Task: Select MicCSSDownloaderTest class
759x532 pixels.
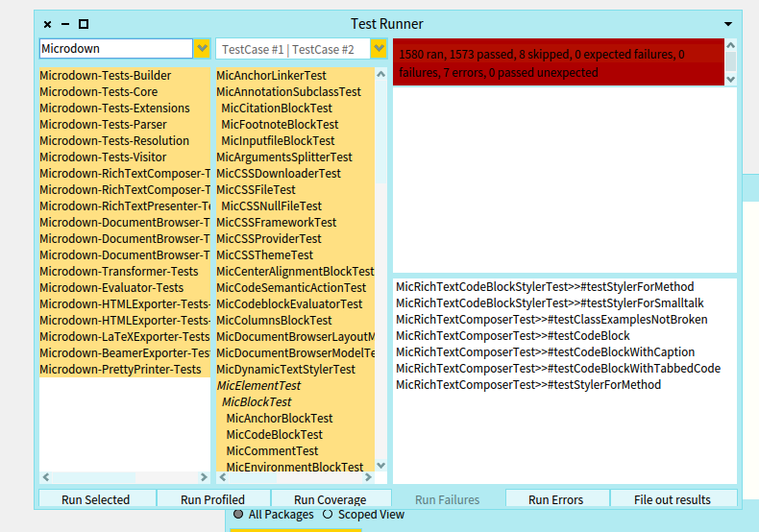Action: pyautogui.click(x=295, y=174)
